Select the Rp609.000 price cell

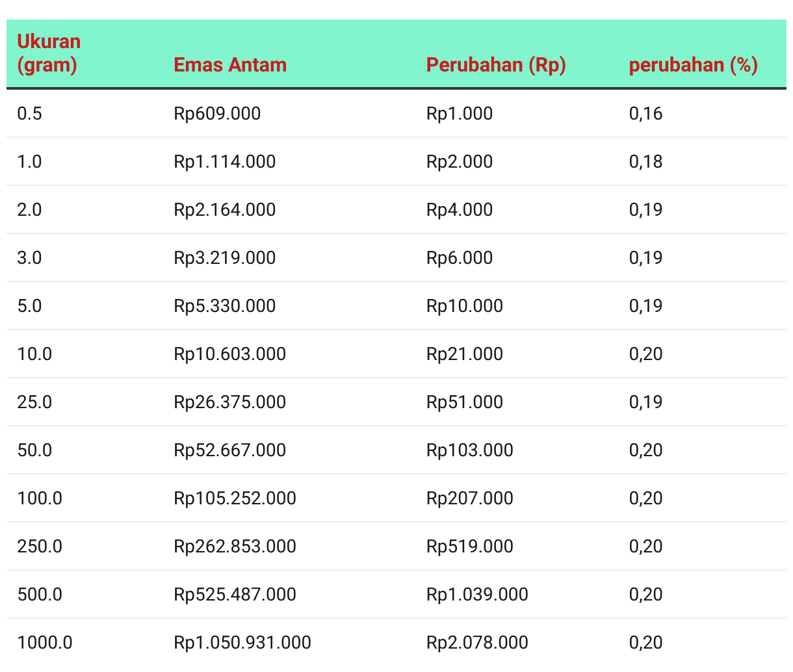217,114
